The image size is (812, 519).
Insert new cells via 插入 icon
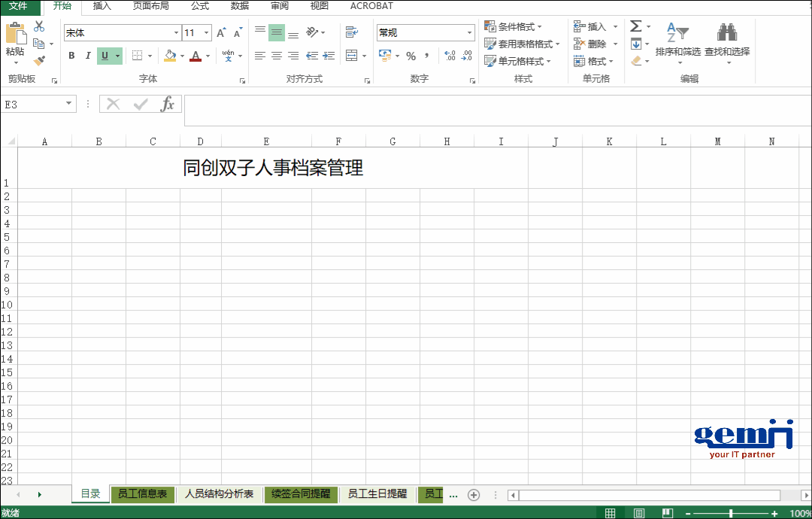(x=593, y=26)
